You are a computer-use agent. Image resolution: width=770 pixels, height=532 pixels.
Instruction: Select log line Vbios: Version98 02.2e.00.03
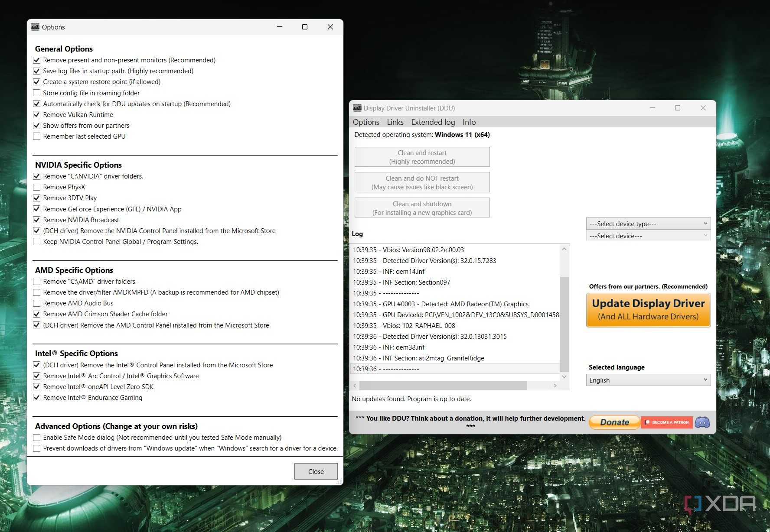click(x=455, y=250)
